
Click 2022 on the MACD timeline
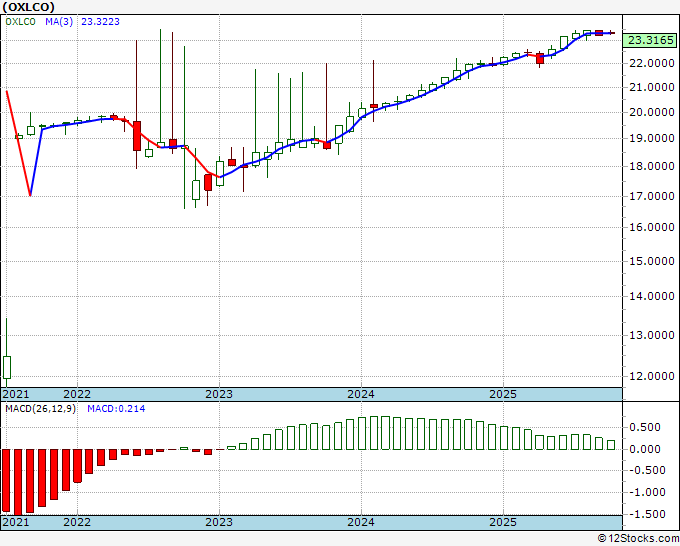77,522
